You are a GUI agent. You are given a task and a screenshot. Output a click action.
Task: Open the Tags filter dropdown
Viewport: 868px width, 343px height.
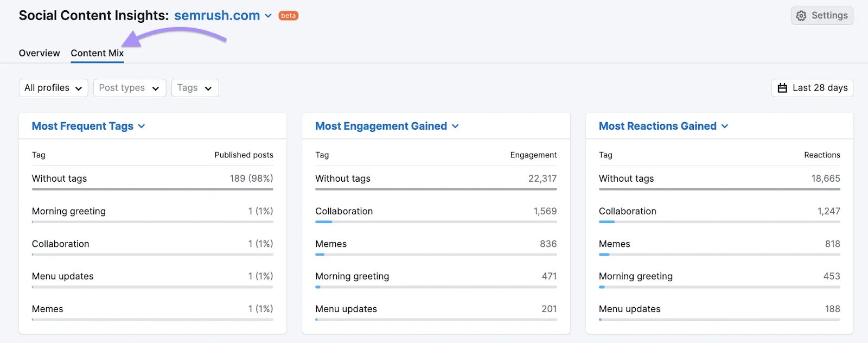click(195, 88)
